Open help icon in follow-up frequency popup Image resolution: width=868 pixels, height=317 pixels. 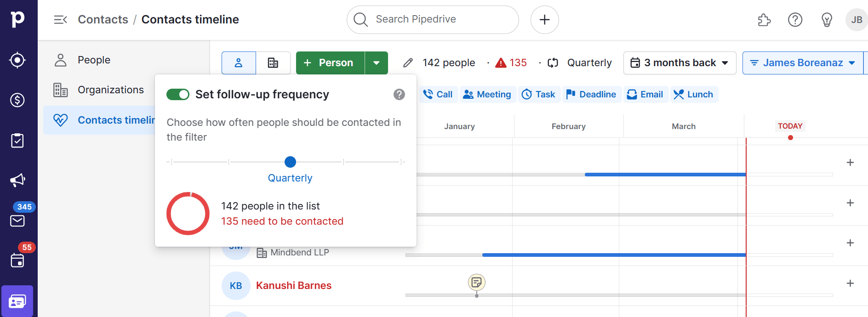coord(399,95)
